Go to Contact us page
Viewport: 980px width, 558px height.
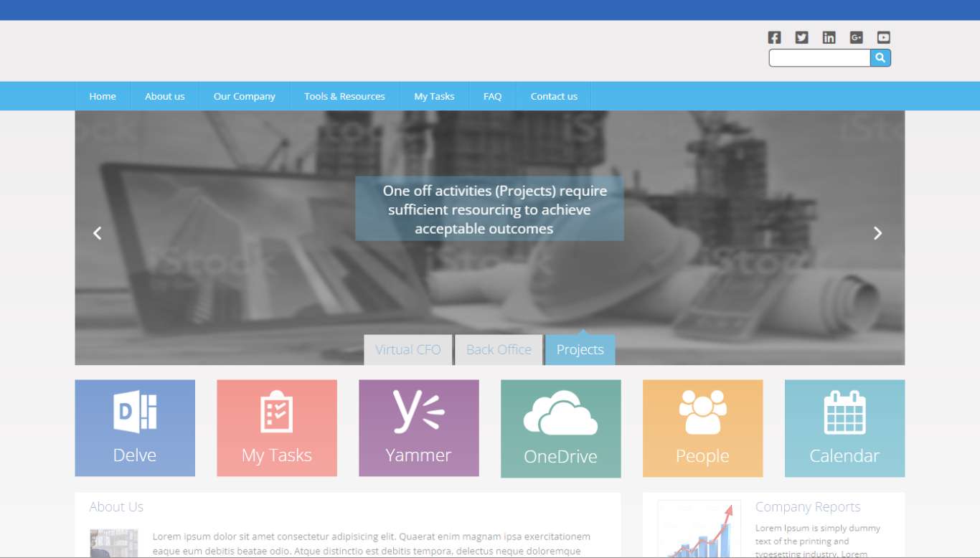click(554, 96)
